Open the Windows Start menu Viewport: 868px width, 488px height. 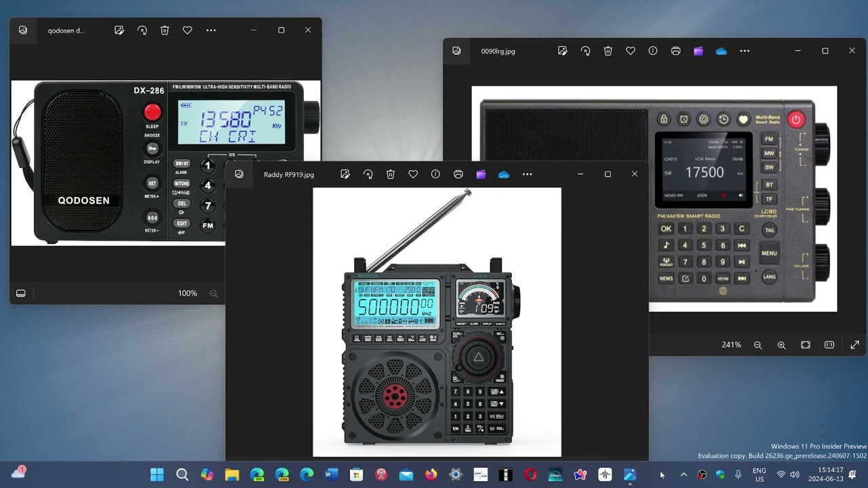click(x=157, y=474)
